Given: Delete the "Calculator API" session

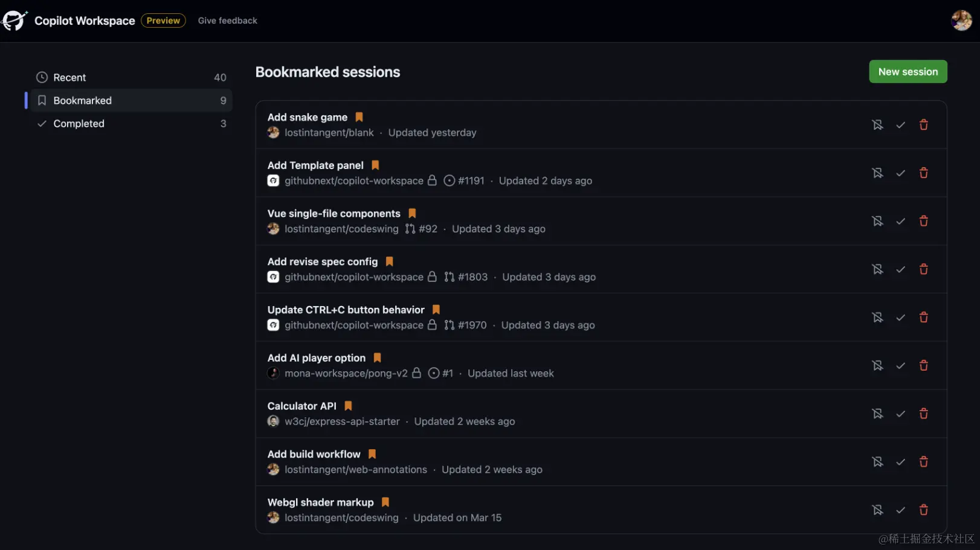Looking at the screenshot, I should pos(924,414).
